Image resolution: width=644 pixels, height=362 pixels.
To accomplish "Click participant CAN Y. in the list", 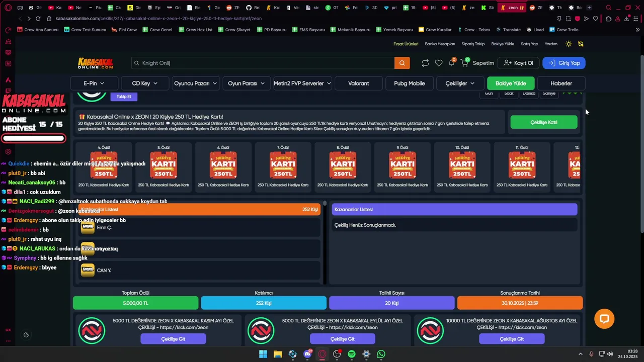I will click(x=200, y=270).
